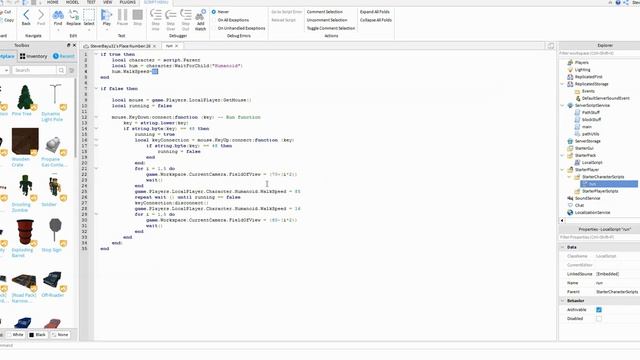Switch to the place document tab
Image resolution: width=640 pixels, height=360 pixels.
point(120,46)
